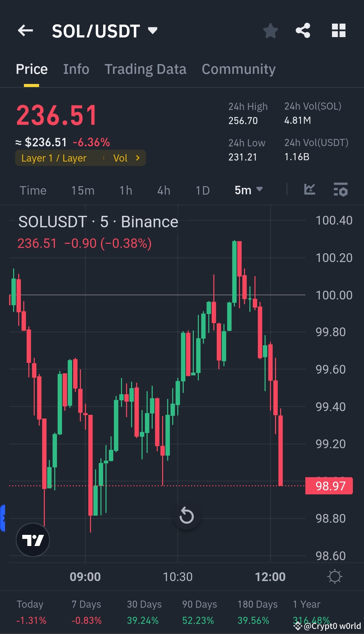Open the SOL/USDT pair selector dropdown
Viewport: 364px width, 634px height.
coord(104,31)
